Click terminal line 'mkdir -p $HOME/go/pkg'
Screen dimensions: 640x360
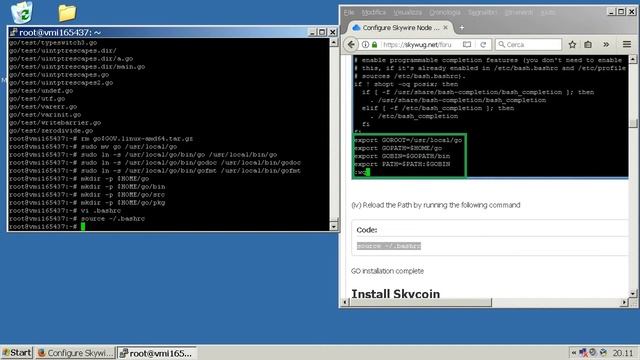click(123, 202)
